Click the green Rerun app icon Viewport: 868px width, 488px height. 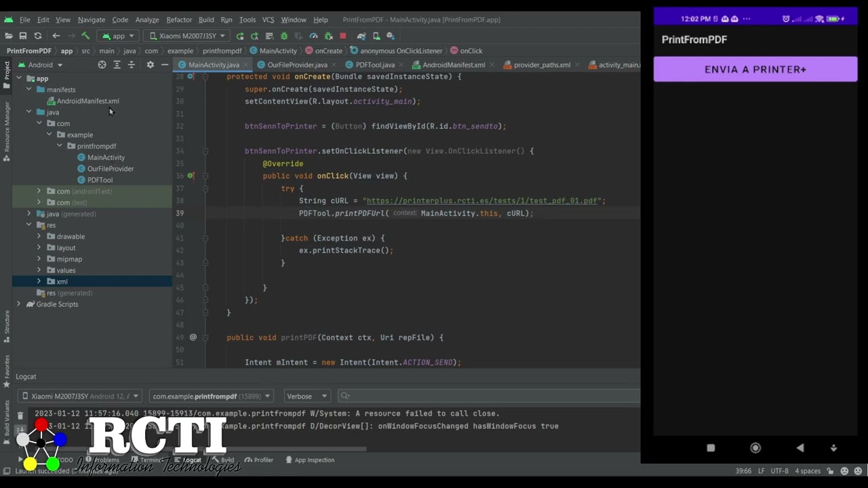240,36
